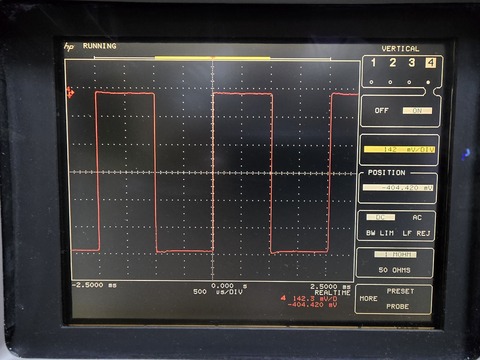This screenshot has width=480, height=360.
Task: Click the -2.5000 ms left time label
Action: (x=94, y=285)
